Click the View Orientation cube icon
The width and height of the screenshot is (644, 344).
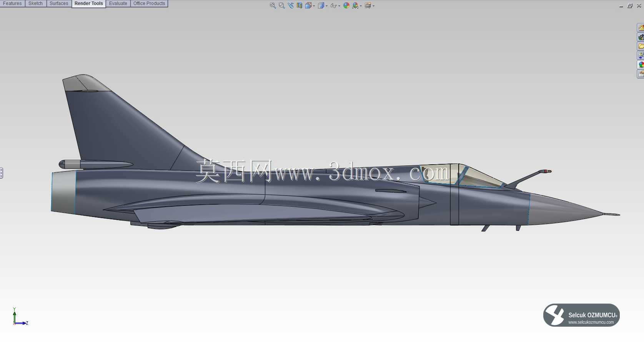[308, 5]
